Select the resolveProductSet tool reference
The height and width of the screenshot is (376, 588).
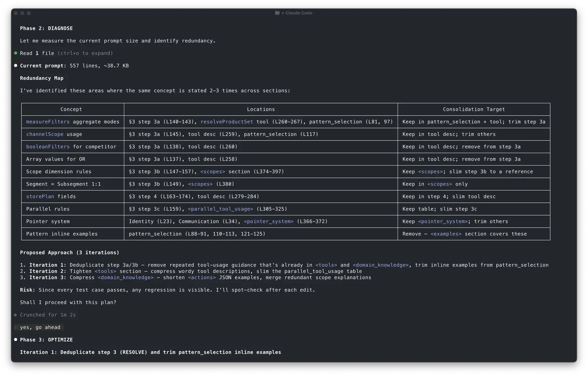coord(227,122)
